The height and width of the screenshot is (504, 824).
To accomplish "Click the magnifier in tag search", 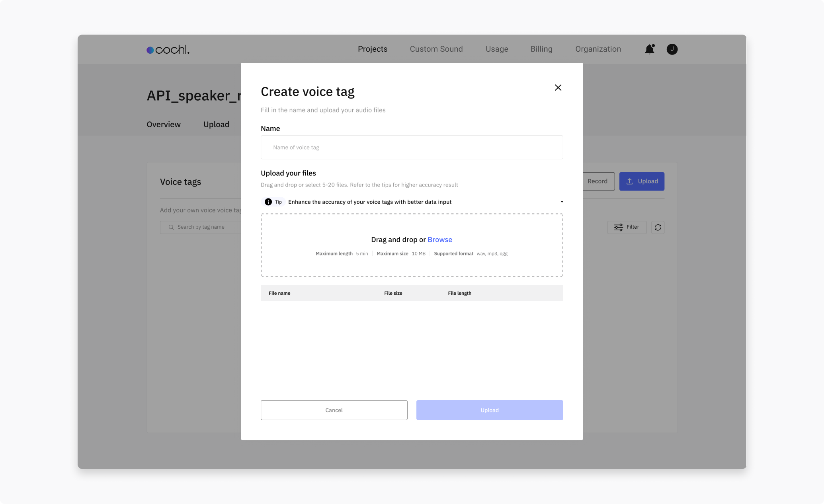I will 171,227.
